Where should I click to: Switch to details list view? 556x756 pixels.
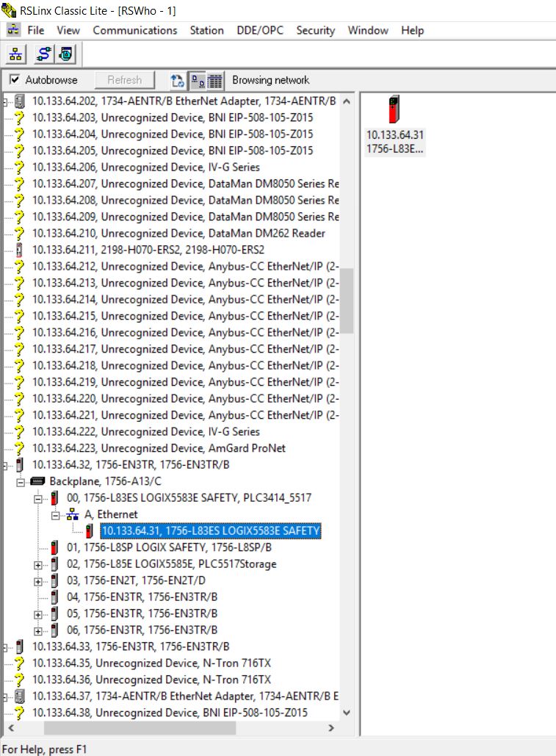(x=214, y=80)
